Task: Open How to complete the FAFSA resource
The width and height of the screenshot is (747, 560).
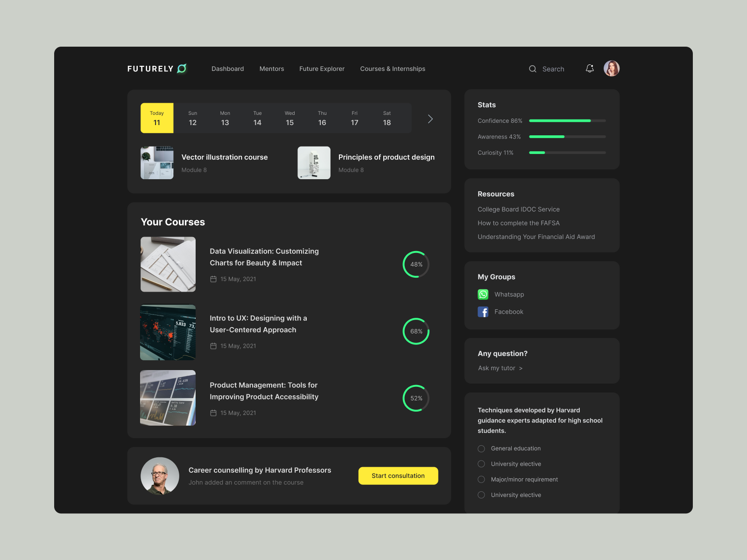Action: pos(518,223)
